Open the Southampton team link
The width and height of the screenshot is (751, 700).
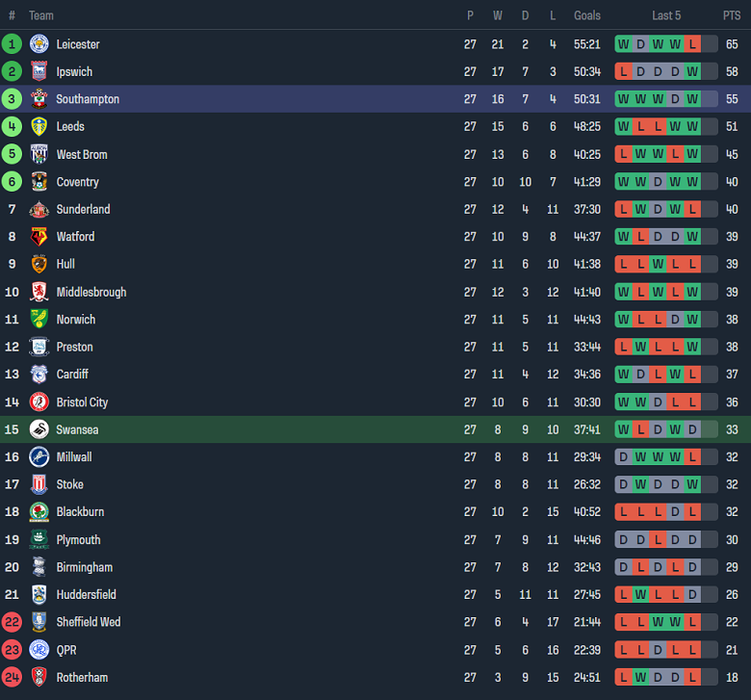[88, 99]
